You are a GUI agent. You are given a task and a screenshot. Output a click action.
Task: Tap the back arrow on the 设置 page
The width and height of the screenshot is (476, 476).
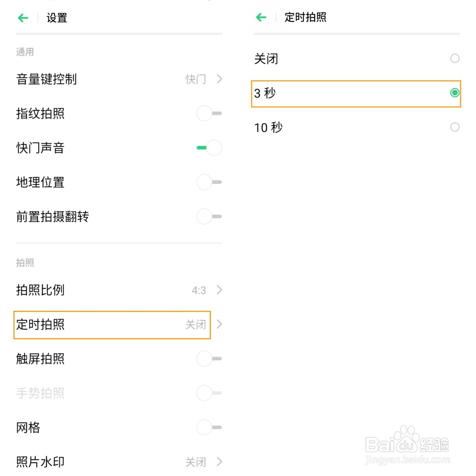coord(22,18)
